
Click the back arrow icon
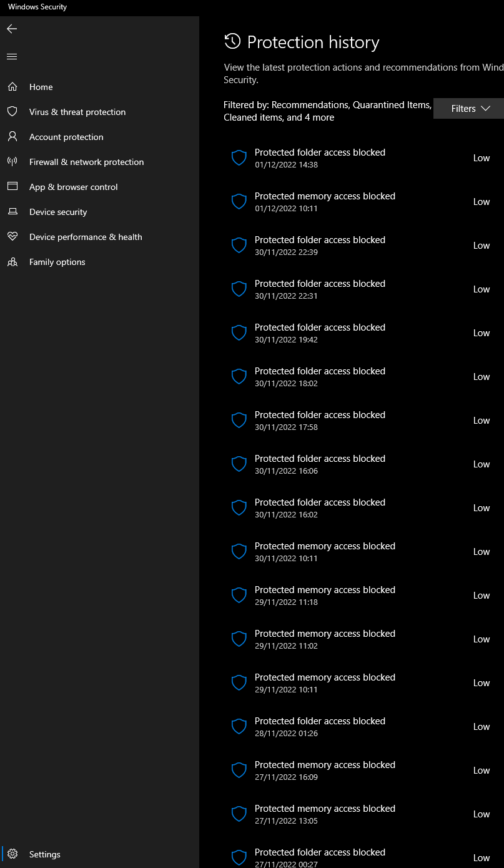12,29
